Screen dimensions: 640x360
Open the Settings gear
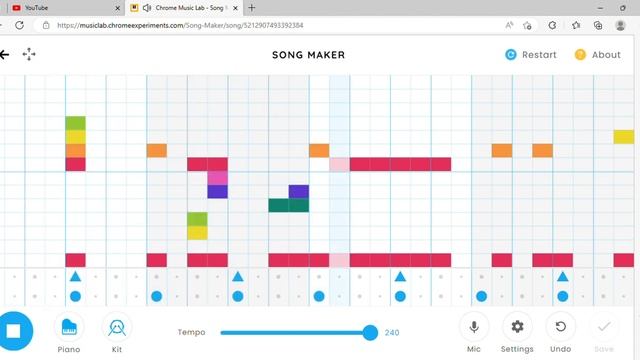coord(517,327)
